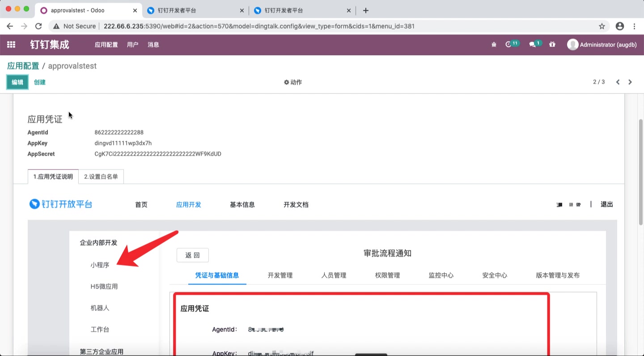Click the 编辑 button
This screenshot has height=356, width=644.
click(x=17, y=82)
